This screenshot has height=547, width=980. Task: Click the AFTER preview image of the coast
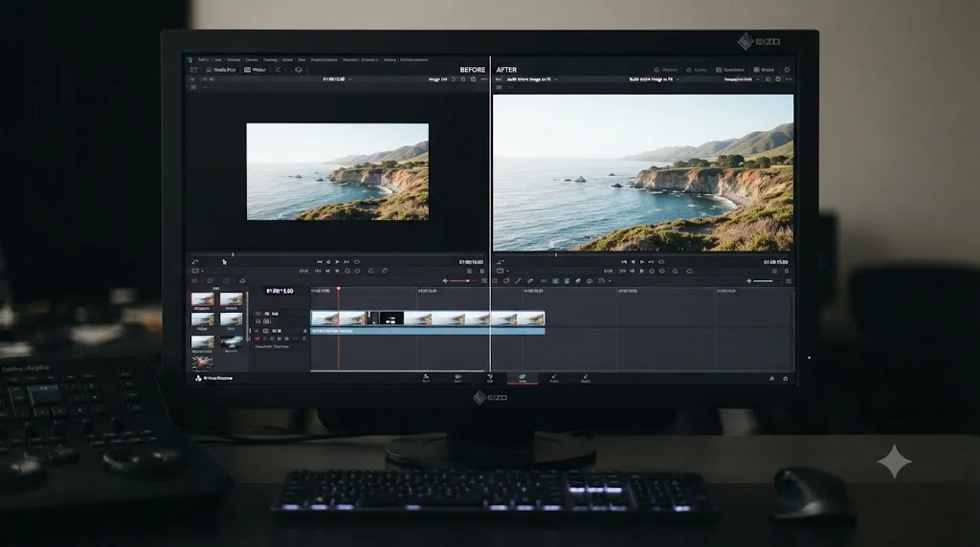tap(643, 173)
